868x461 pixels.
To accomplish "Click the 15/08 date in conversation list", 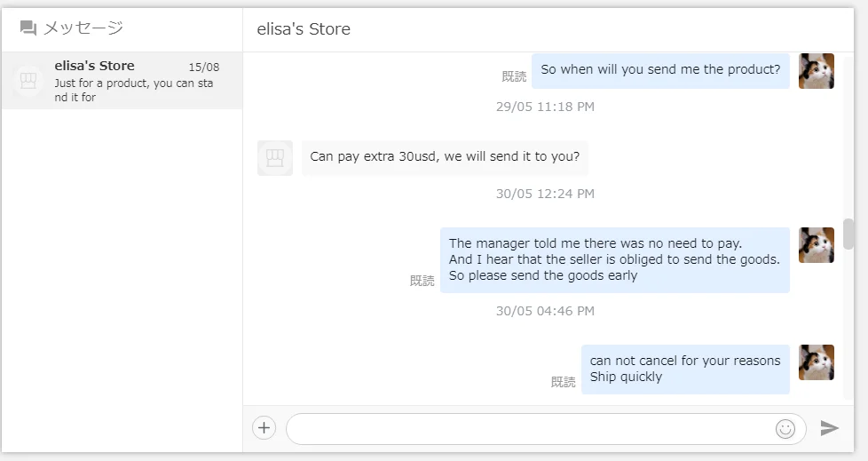I will click(x=203, y=67).
